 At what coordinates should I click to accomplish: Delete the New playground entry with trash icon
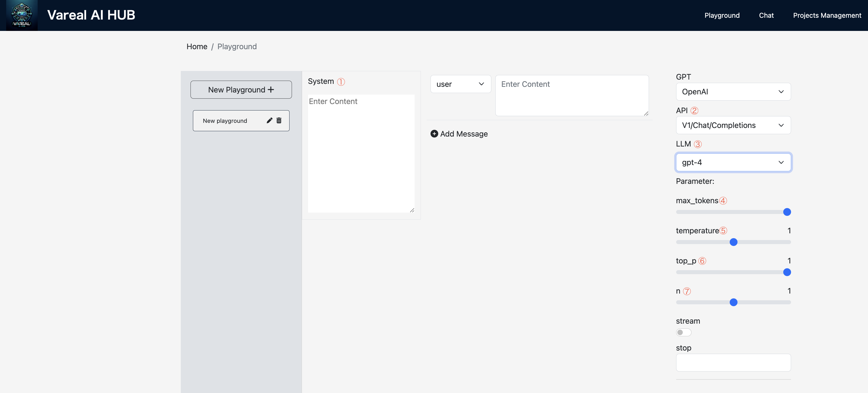[279, 120]
